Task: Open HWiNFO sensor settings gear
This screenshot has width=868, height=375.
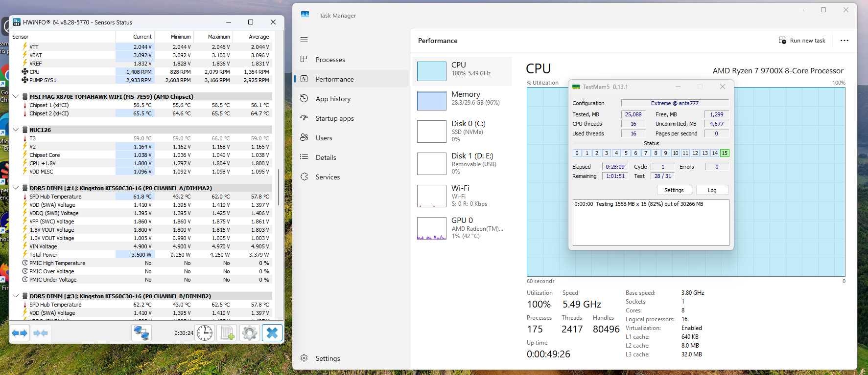Action: click(250, 333)
